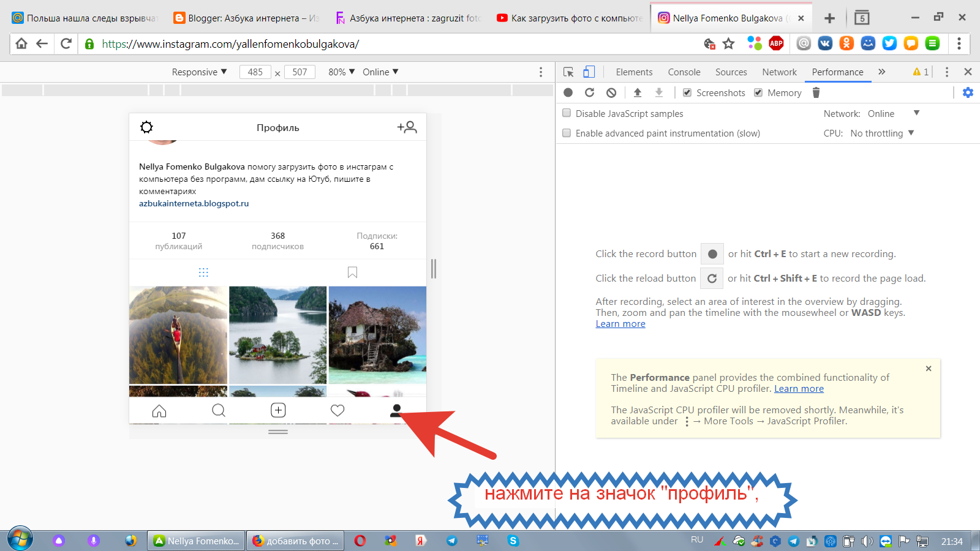Viewport: 980px width, 551px height.
Task: Open the island with red house photo
Action: pyautogui.click(x=277, y=335)
